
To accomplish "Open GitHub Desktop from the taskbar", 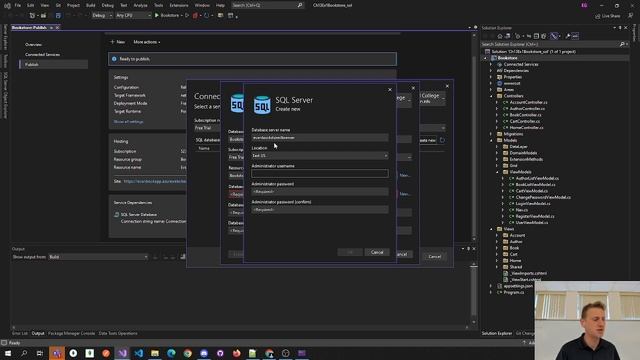I will [220, 353].
